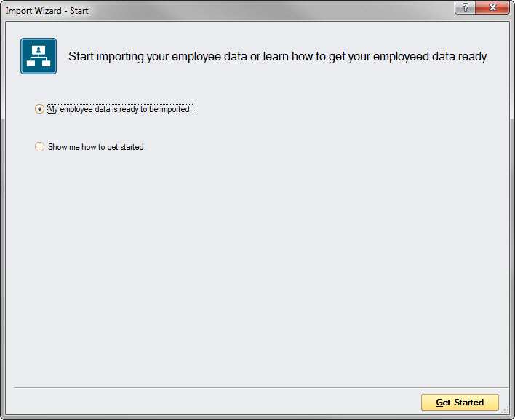The width and height of the screenshot is (515, 420).
Task: Click the 'My employee data is ready to be imported' label
Action: [x=120, y=109]
